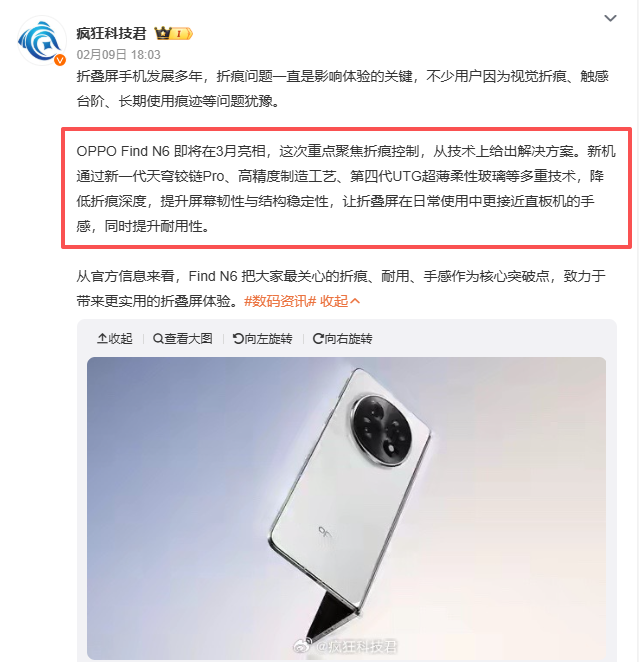Click the counterclockwise rotate arrow icon
This screenshot has height=662, width=639.
click(x=238, y=339)
